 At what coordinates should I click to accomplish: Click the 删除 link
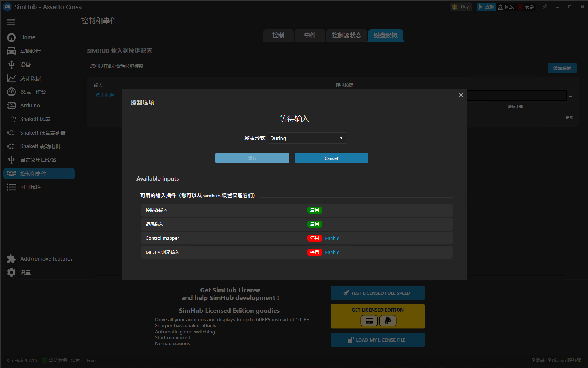click(x=569, y=118)
